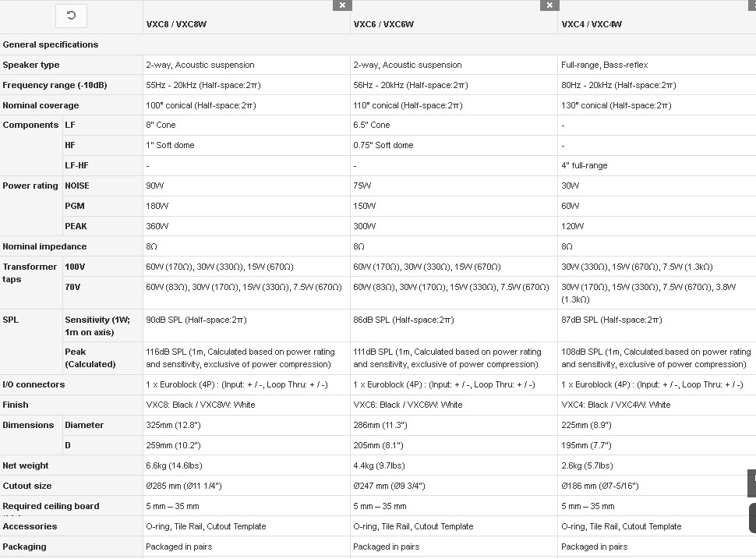Click the General specifications section heading
The image size is (756, 559).
(51, 44)
